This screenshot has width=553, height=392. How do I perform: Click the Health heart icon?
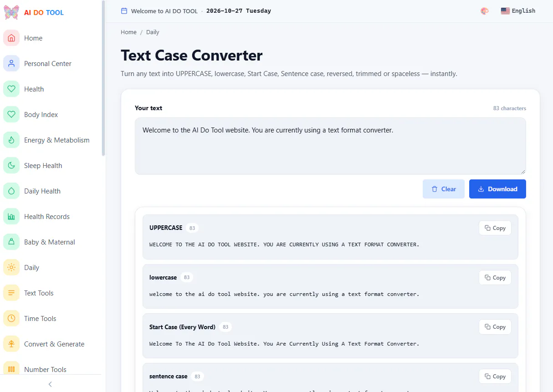pos(11,89)
